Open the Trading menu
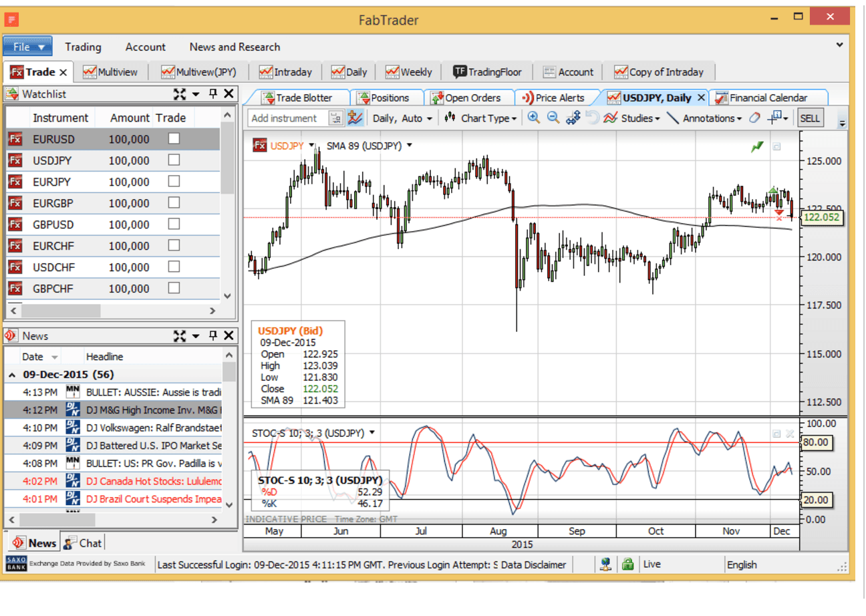Image resolution: width=866 pixels, height=616 pixels. click(x=83, y=47)
